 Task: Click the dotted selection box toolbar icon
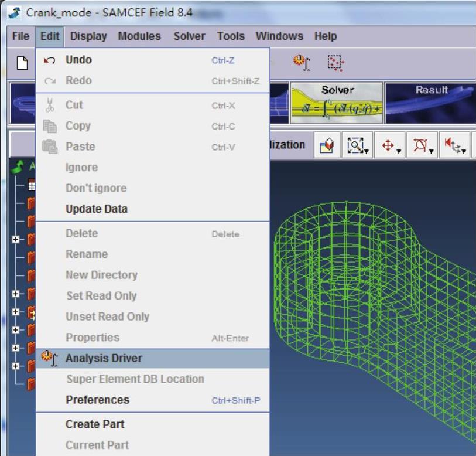tap(335, 63)
